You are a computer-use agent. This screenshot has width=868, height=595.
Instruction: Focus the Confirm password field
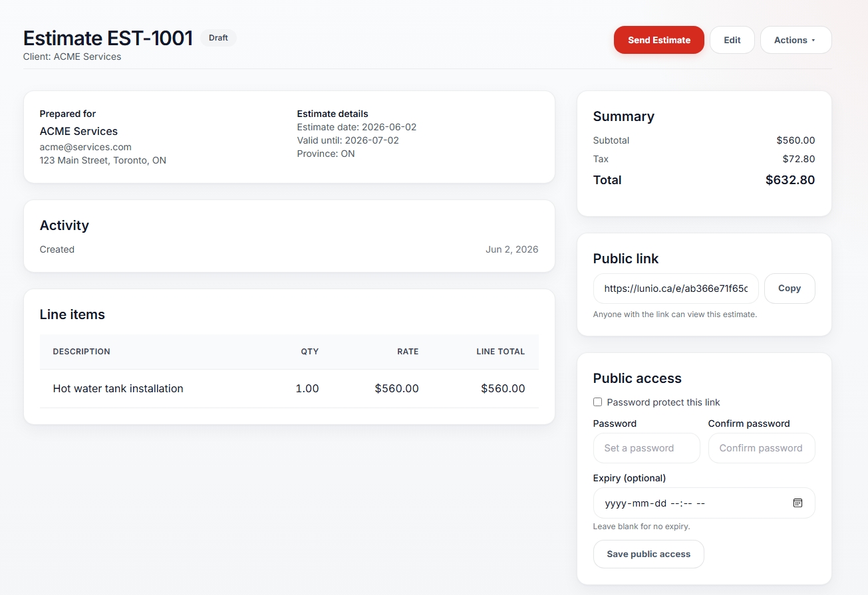(762, 448)
